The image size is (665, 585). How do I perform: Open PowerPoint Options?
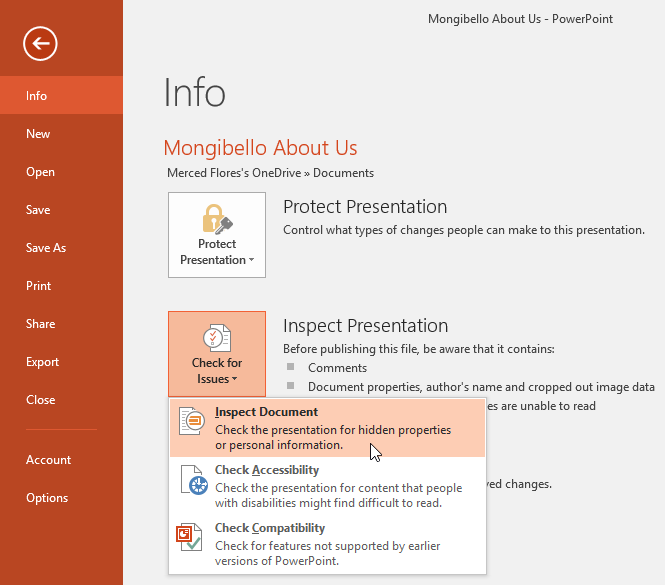pyautogui.click(x=47, y=498)
